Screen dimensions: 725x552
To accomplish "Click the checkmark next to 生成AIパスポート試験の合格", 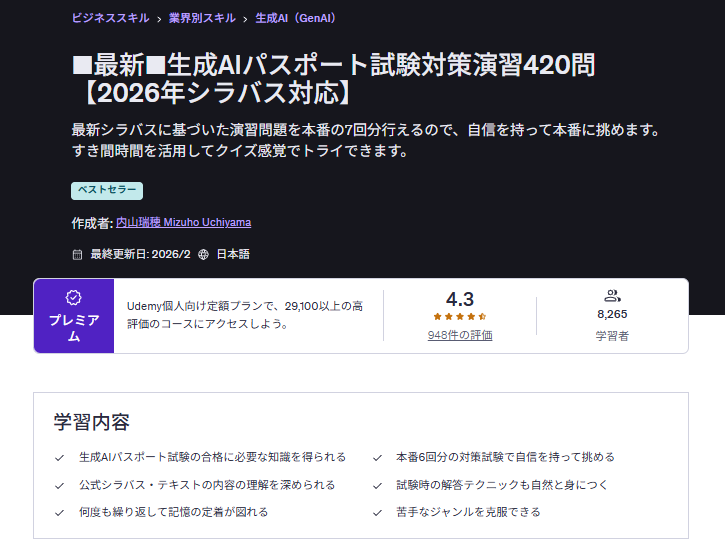I will pyautogui.click(x=59, y=457).
